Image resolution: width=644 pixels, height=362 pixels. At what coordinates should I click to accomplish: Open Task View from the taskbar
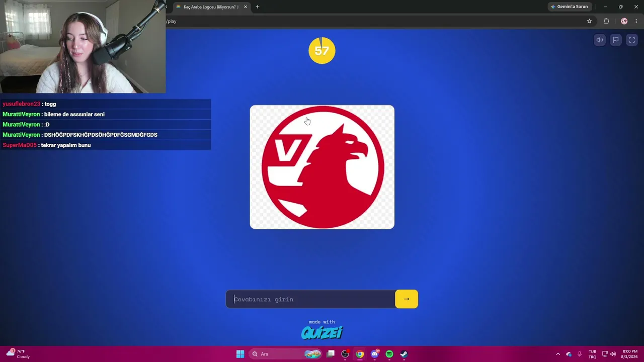(331, 354)
